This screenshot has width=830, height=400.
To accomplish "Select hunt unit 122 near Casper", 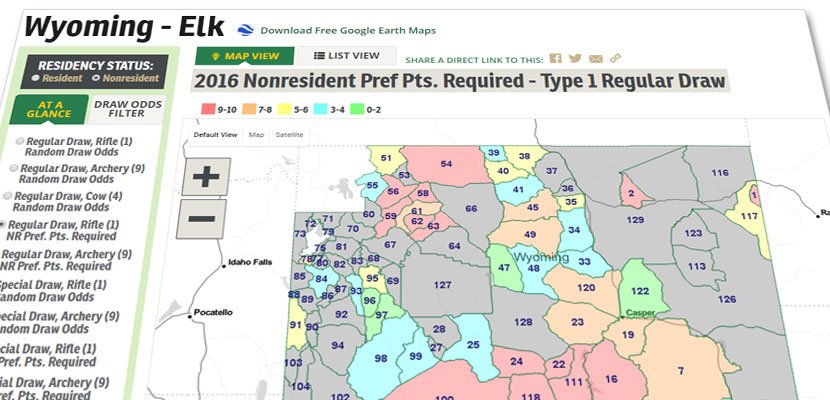I will click(640, 291).
